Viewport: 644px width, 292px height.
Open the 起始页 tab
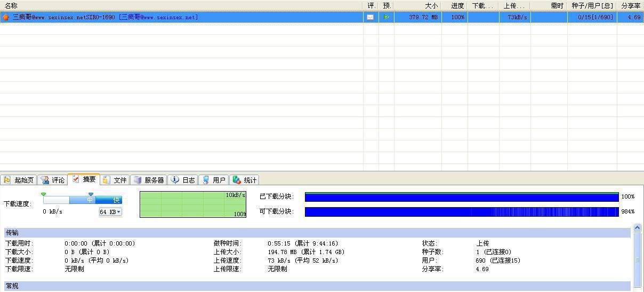point(19,180)
